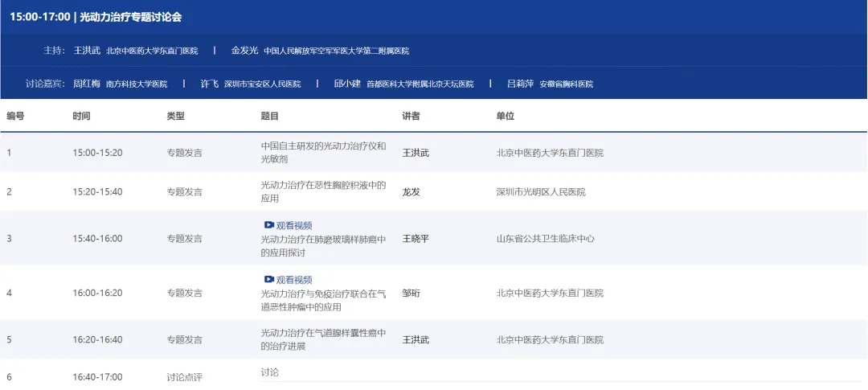Select speaker 王晓平
The width and height of the screenshot is (868, 390).
(x=416, y=239)
